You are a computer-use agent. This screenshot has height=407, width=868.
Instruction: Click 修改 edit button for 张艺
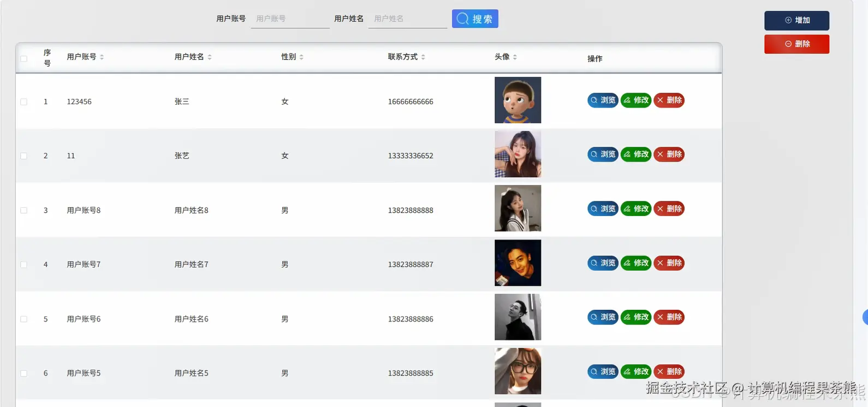[x=636, y=154]
